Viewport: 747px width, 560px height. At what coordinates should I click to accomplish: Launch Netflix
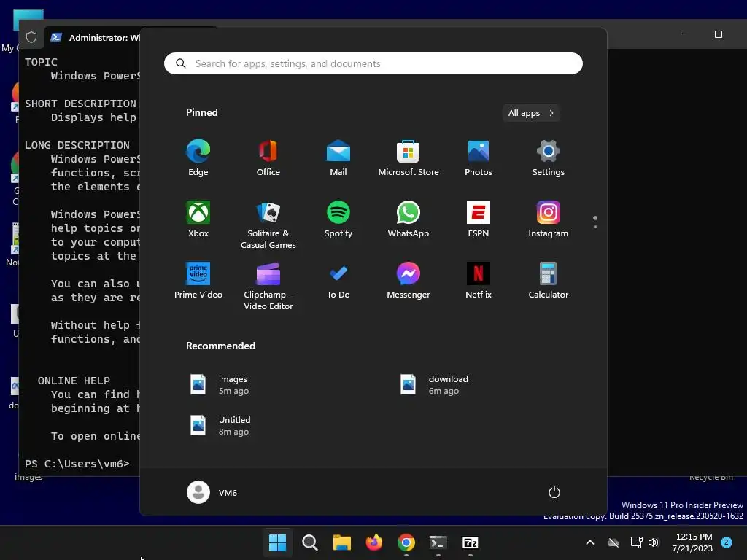[479, 281]
